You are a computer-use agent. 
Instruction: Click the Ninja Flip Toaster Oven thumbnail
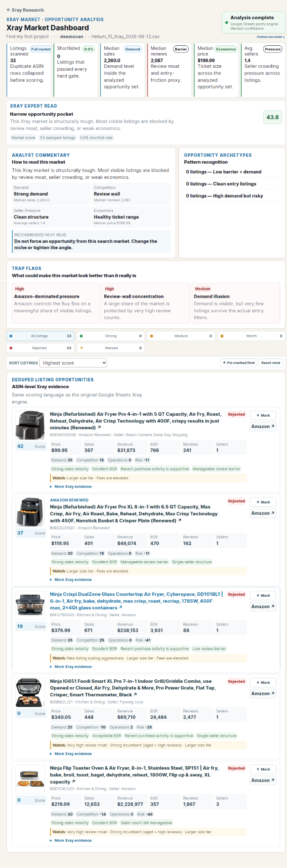coord(30,779)
